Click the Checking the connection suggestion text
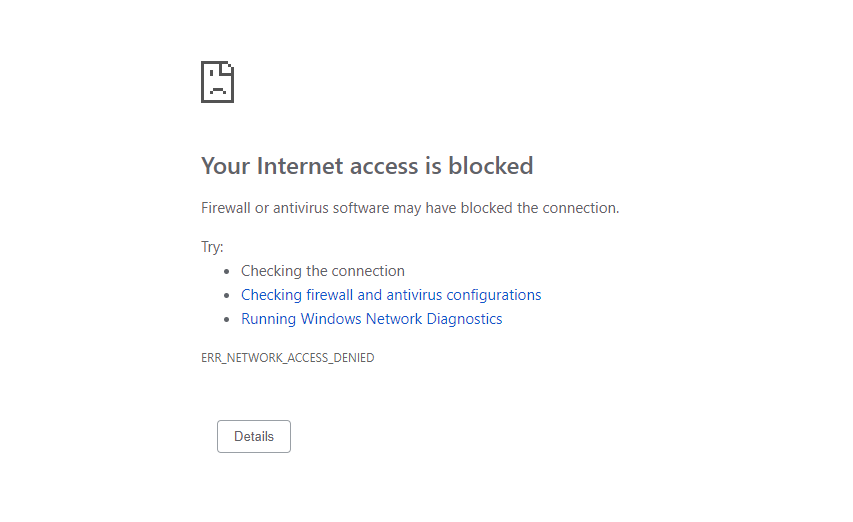853x522 pixels. 323,271
